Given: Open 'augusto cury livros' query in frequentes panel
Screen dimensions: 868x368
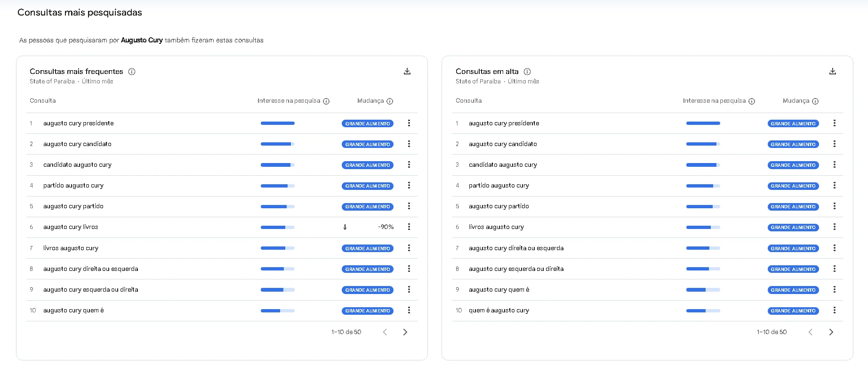Looking at the screenshot, I should (71, 227).
